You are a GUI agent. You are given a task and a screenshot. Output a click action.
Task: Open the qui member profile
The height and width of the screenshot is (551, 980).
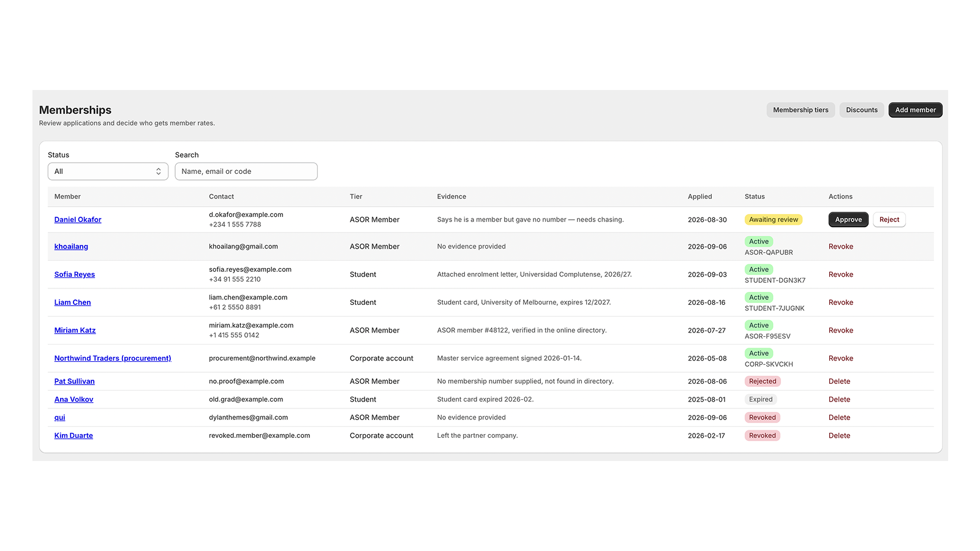(x=59, y=418)
